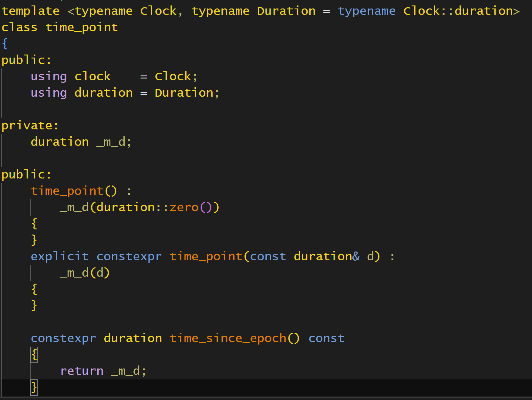
Task: Click the blue opening brace of the class
Action: (x=5, y=44)
